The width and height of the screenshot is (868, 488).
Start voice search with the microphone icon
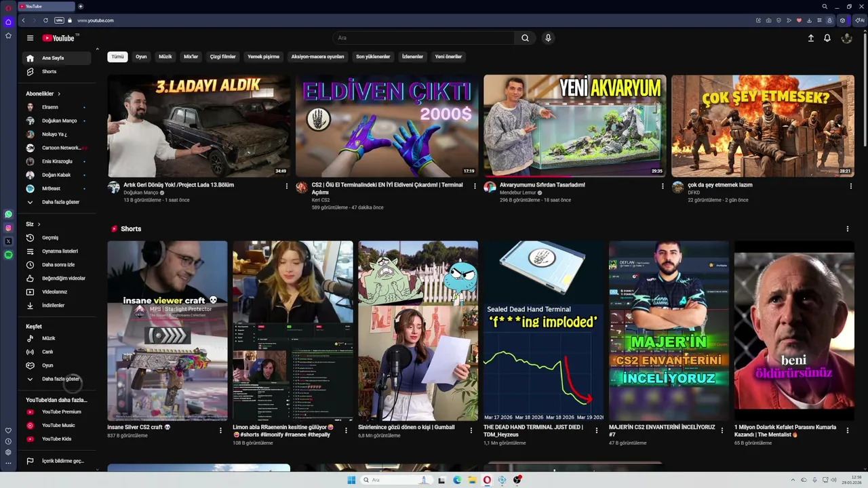[548, 38]
